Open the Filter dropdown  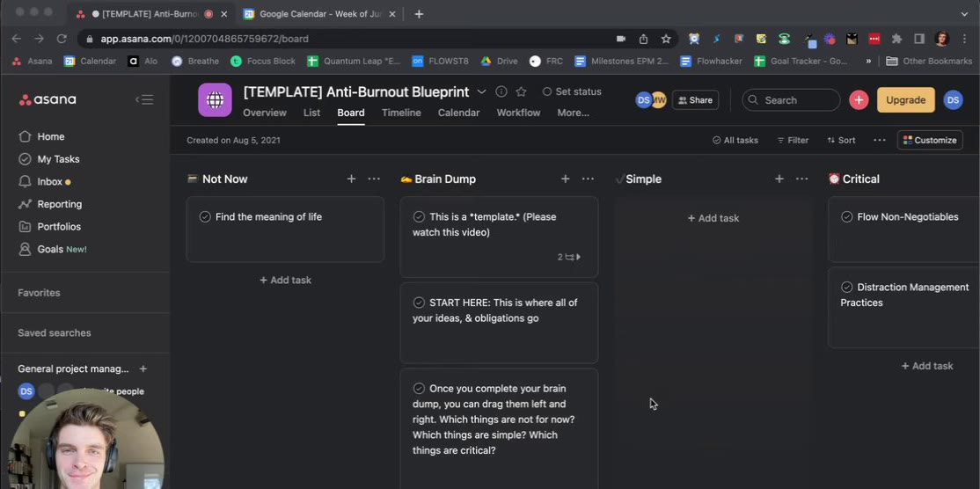(793, 141)
